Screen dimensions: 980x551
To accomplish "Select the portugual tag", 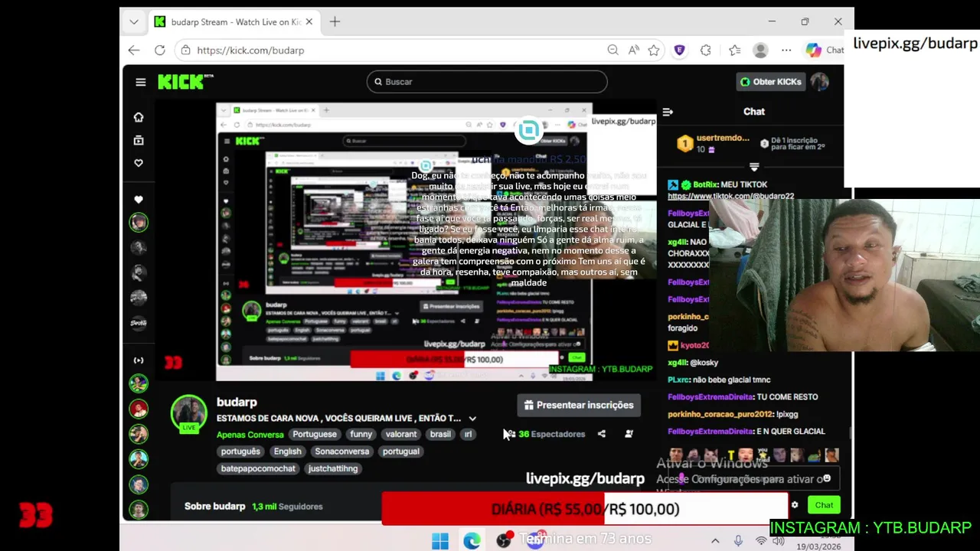I will (x=401, y=452).
